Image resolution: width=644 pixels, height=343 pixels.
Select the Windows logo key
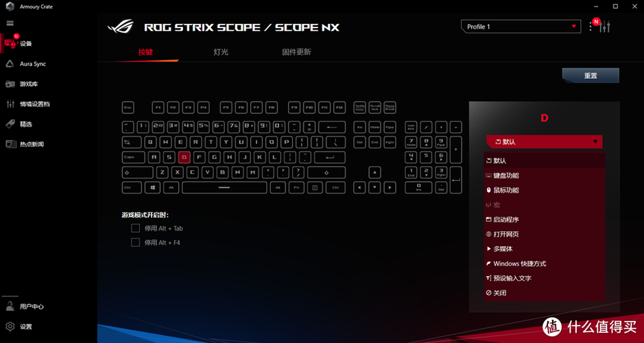pos(152,187)
